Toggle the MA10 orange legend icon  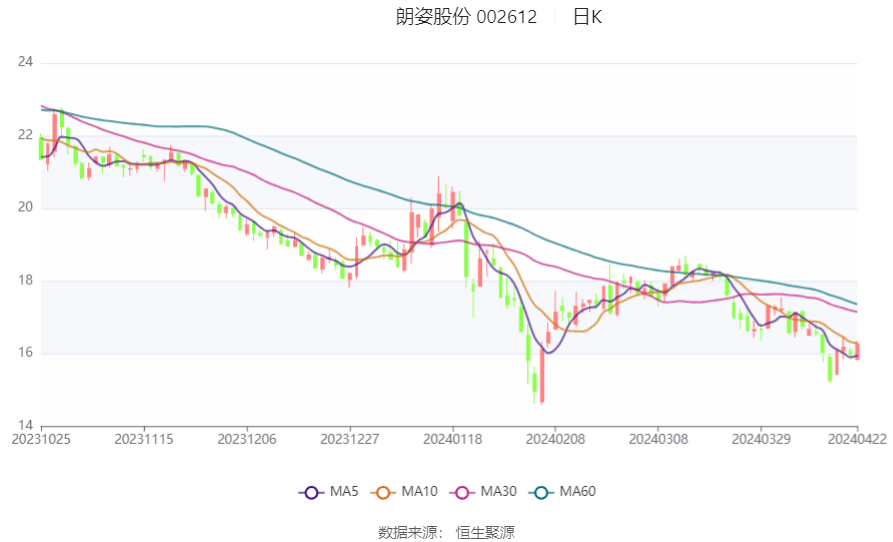(383, 492)
